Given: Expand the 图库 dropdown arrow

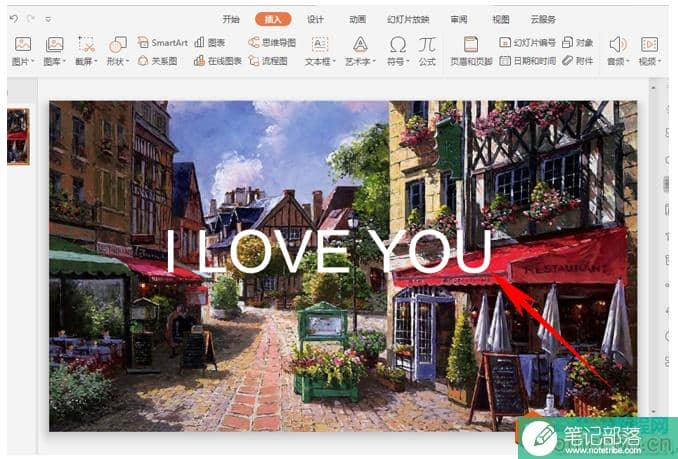Looking at the screenshot, I should 64,61.
